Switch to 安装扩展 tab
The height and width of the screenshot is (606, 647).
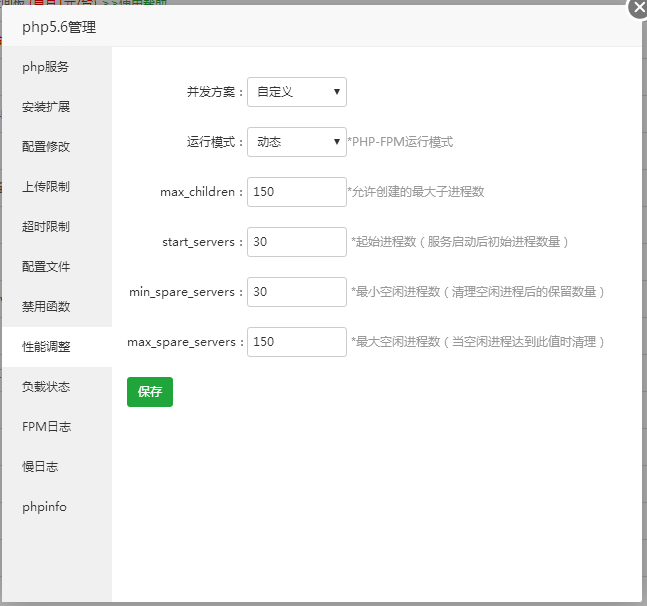[x=57, y=107]
